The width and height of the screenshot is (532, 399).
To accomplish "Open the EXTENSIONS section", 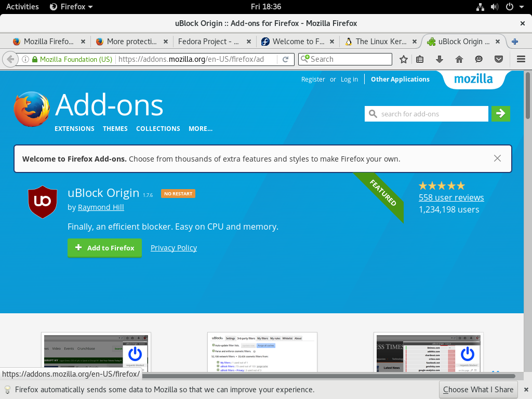I will (x=75, y=129).
